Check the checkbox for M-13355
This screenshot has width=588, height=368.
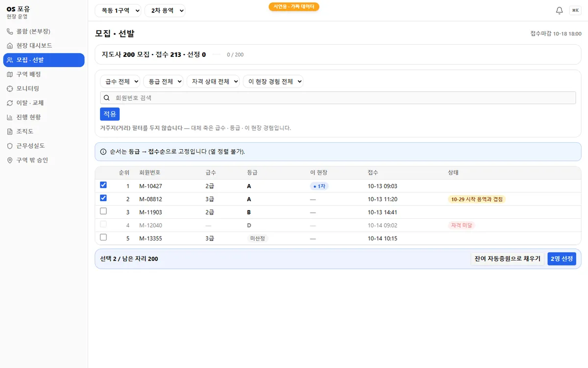103,237
